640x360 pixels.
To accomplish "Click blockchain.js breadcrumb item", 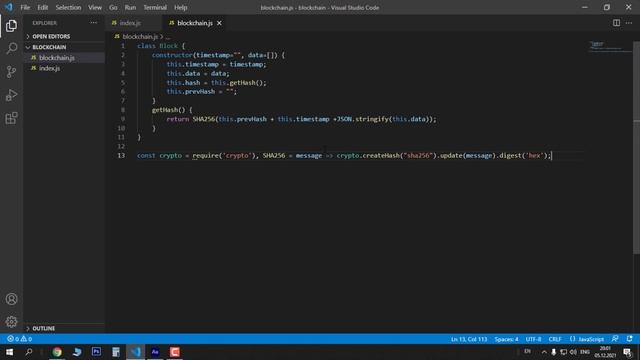I will click(x=140, y=36).
